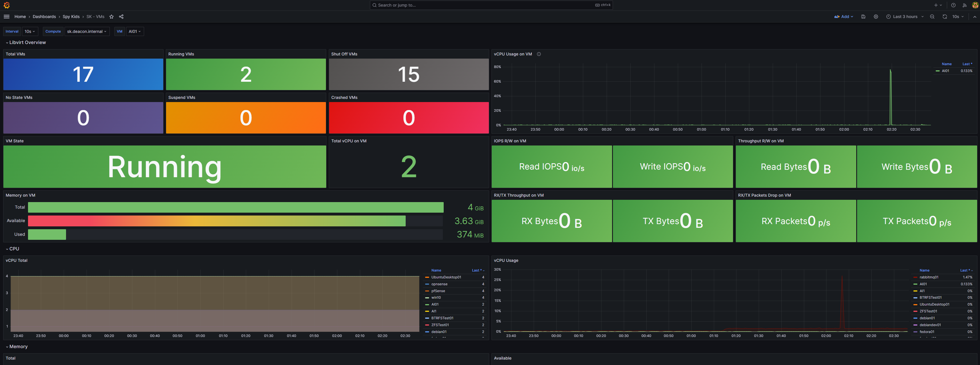Open the Total VMs panel title menu
This screenshot has height=365, width=980.
(15, 54)
